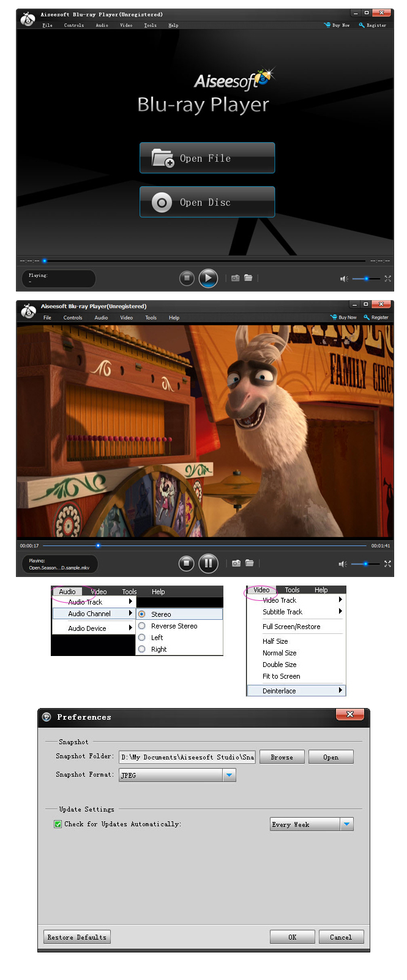Open File menu in top player window
Screen dimensions: 407x980
pos(47,25)
